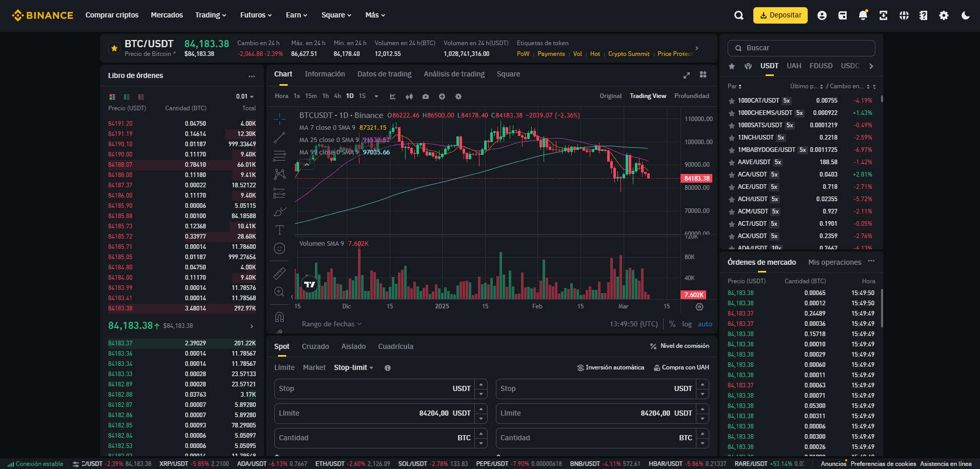
Task: Open Nivel de comisión link
Action: pos(679,346)
